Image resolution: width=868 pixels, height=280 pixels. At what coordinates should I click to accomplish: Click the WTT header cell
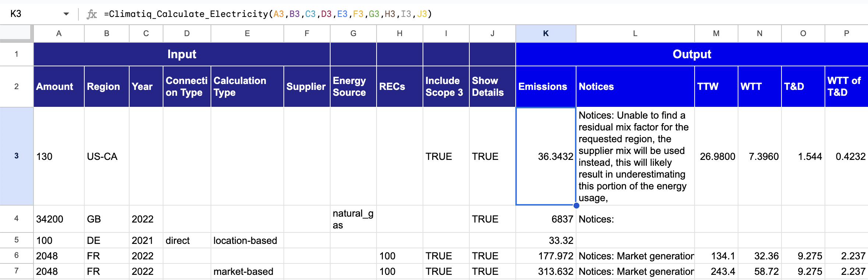coord(760,87)
